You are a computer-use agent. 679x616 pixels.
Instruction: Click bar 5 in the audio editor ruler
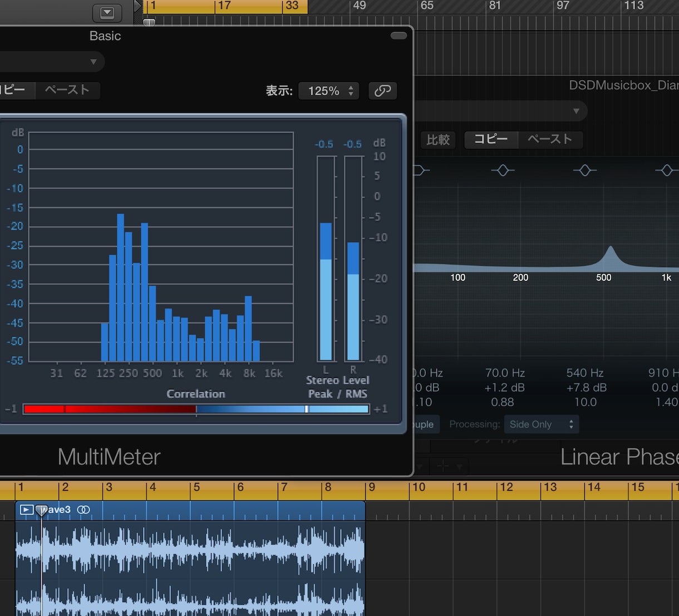[196, 487]
